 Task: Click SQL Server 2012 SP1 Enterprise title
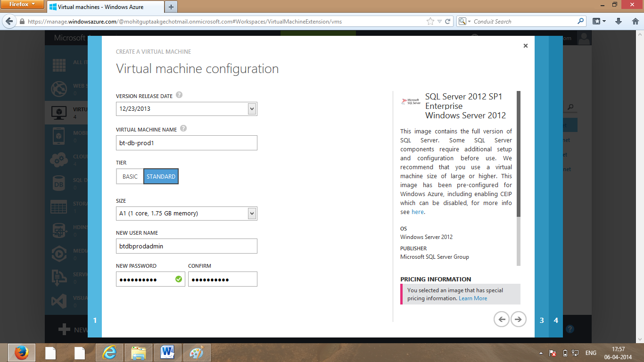[x=465, y=106]
